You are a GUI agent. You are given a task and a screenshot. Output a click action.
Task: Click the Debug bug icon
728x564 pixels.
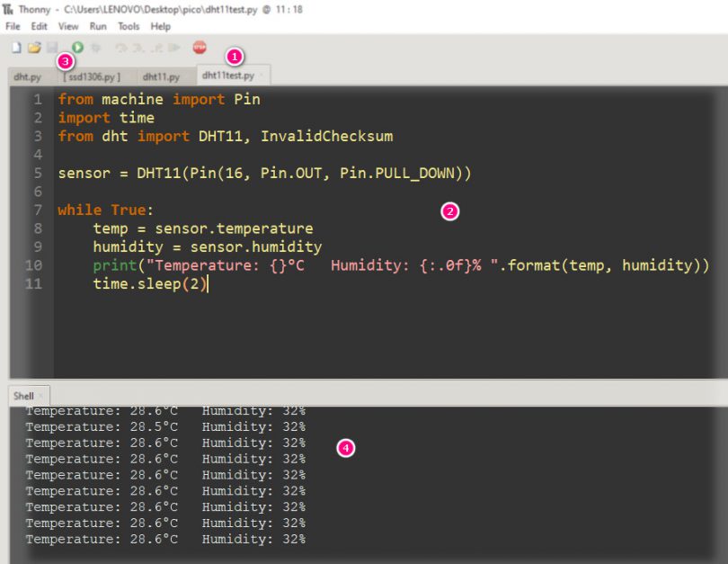[x=96, y=47]
